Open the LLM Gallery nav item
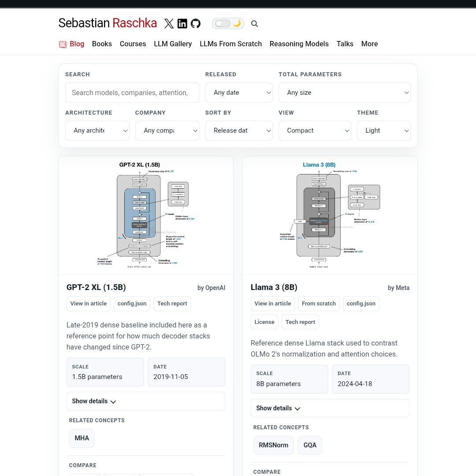Screen dimensions: 476x476 [173, 44]
